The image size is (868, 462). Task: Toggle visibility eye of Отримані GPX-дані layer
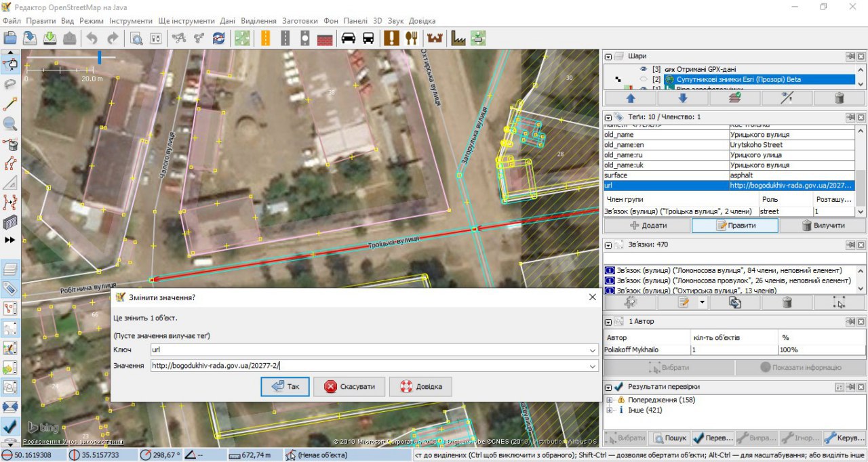click(644, 69)
